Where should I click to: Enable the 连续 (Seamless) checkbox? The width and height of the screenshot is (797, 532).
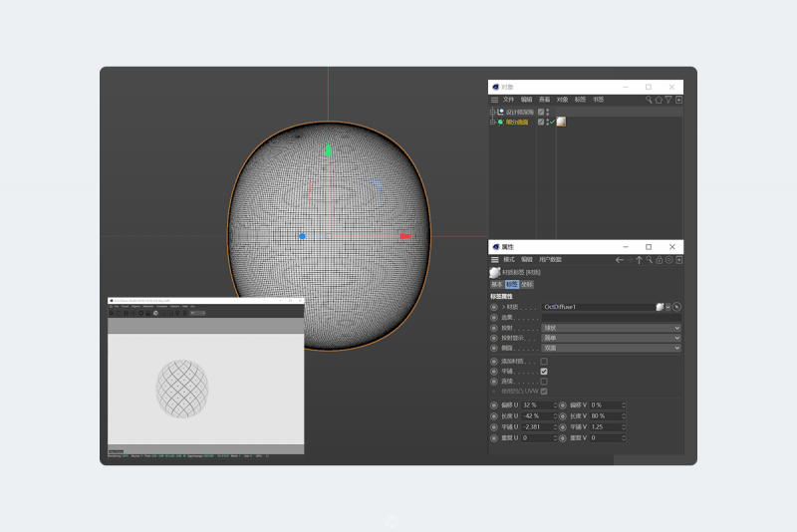[544, 381]
